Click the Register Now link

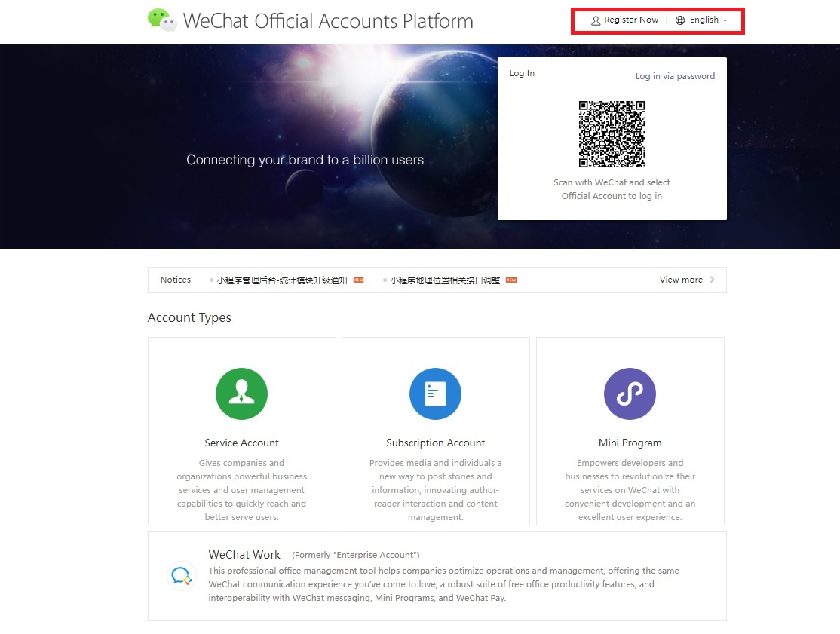tap(631, 20)
